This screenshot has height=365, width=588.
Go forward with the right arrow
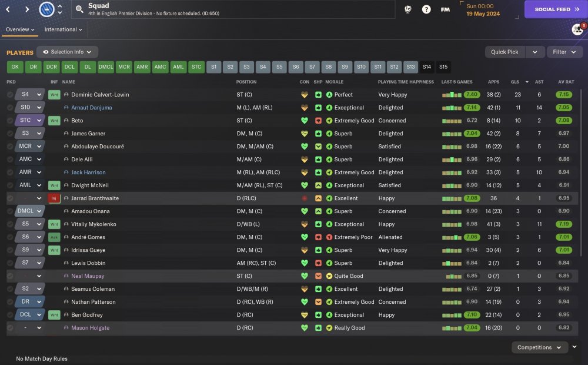coord(26,9)
